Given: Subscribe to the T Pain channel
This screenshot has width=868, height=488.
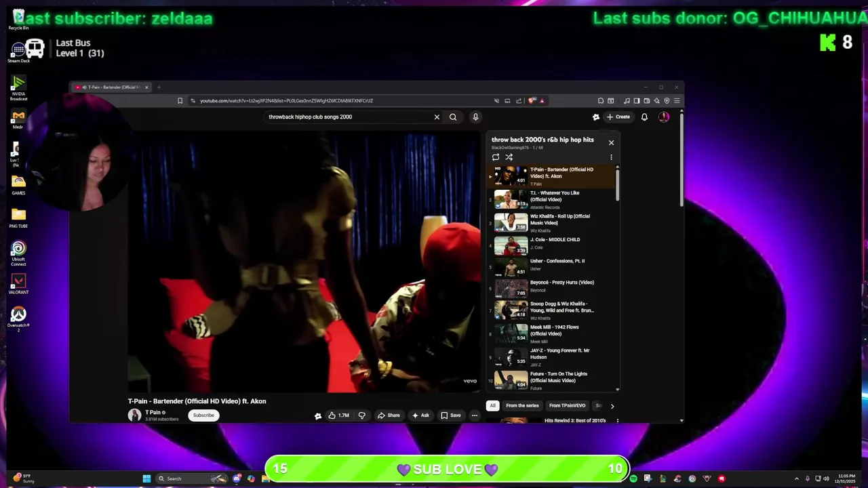Looking at the screenshot, I should [x=203, y=415].
